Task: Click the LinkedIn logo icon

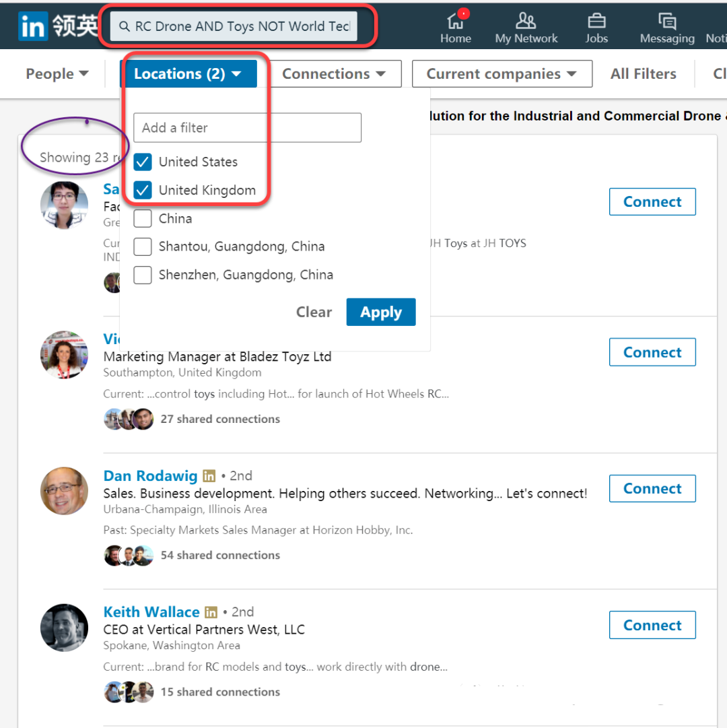Action: [x=33, y=27]
